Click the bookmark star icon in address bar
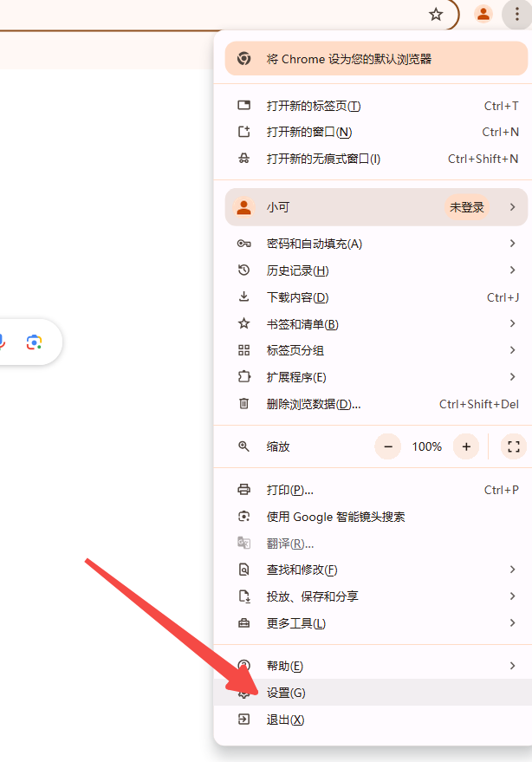 (x=436, y=15)
